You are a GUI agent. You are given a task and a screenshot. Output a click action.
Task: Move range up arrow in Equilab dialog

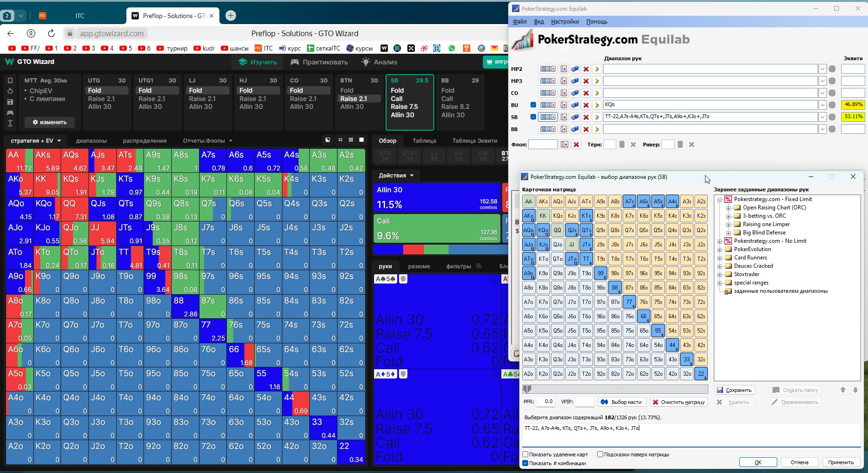point(843,390)
